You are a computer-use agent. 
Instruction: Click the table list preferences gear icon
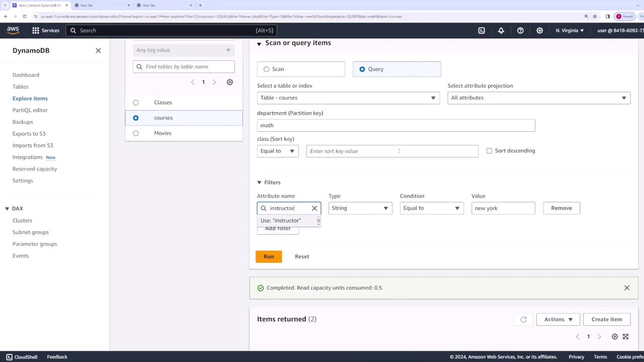pyautogui.click(x=230, y=82)
